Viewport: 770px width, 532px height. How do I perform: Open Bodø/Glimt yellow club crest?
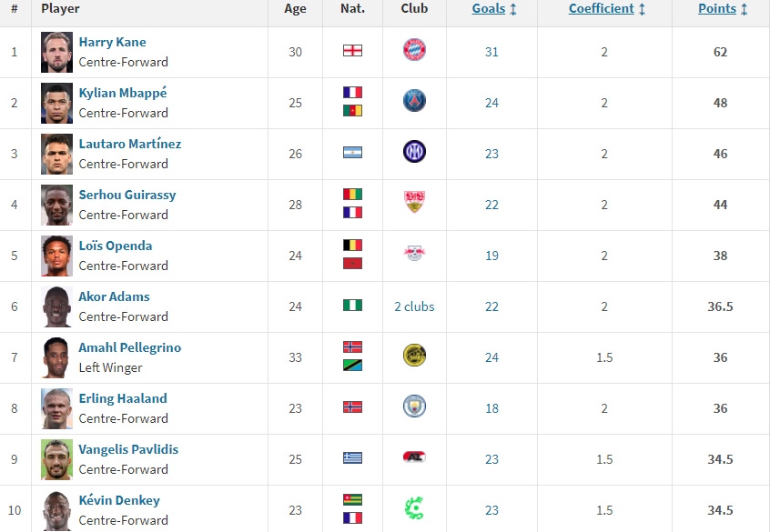[414, 356]
